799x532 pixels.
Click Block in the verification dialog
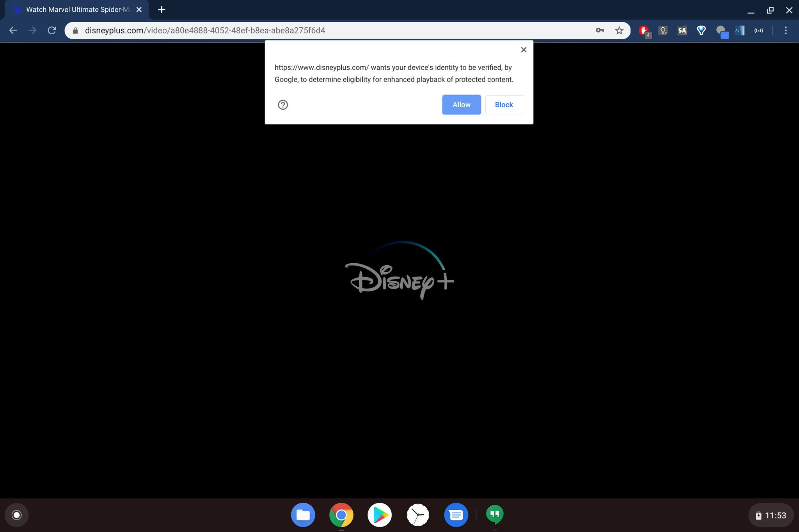pos(504,105)
